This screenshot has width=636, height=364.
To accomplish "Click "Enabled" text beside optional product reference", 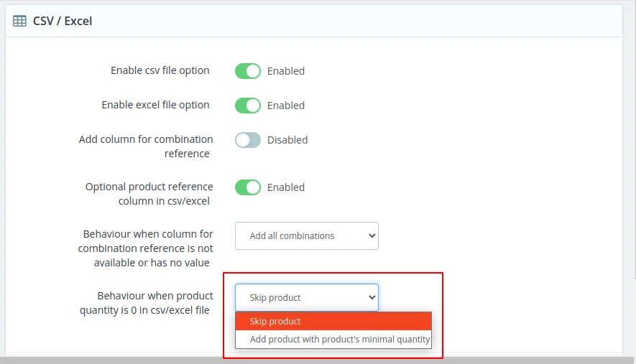I will [x=286, y=187].
